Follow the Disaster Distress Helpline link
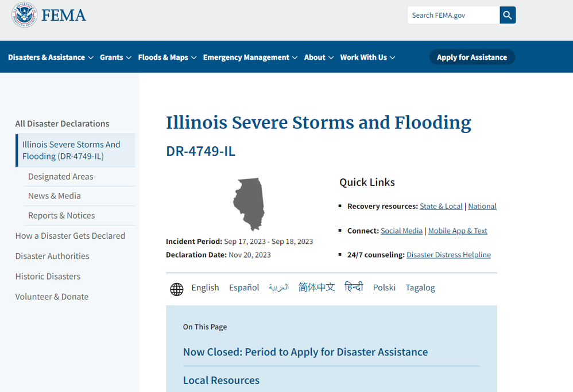The height and width of the screenshot is (392, 573). [448, 255]
